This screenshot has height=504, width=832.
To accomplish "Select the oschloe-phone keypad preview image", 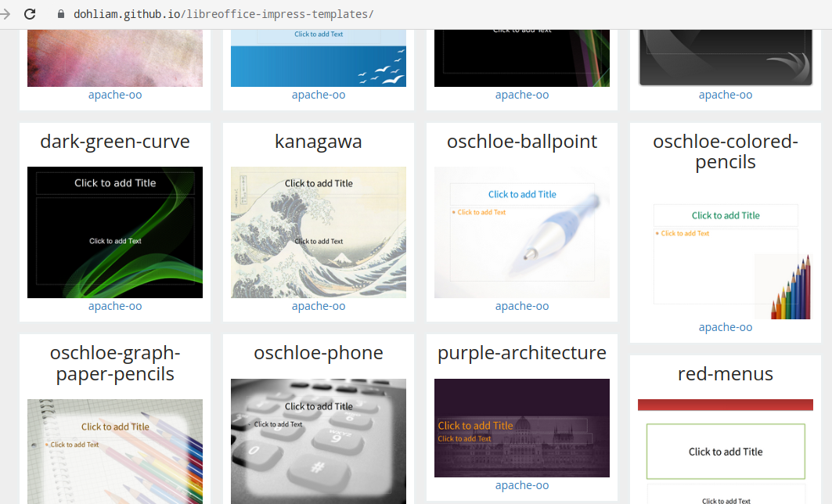I will (x=319, y=441).
